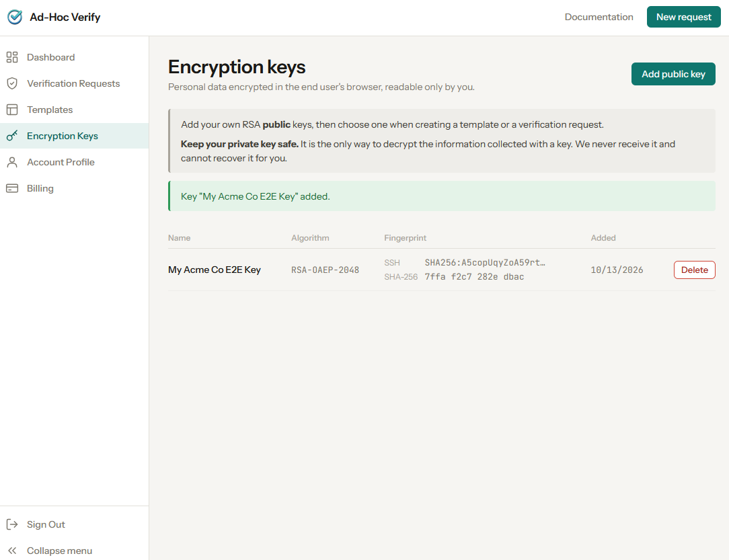Open the Documentation link
The image size is (729, 560).
point(599,17)
